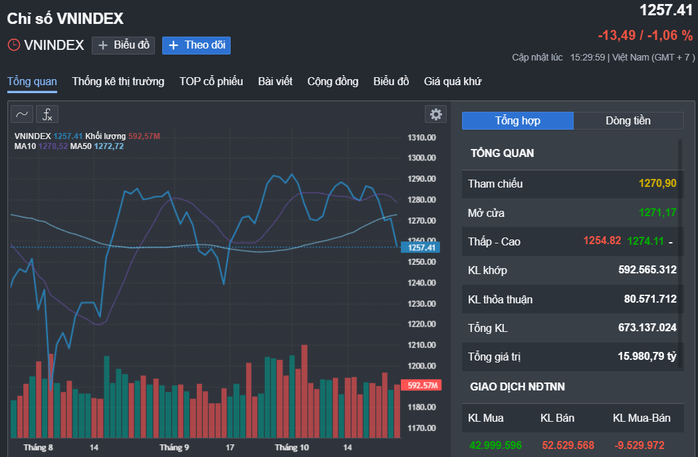Viewport: 698px width, 457px height.
Task: Click the Chỉ số VNINDEX heading
Action: [65, 19]
